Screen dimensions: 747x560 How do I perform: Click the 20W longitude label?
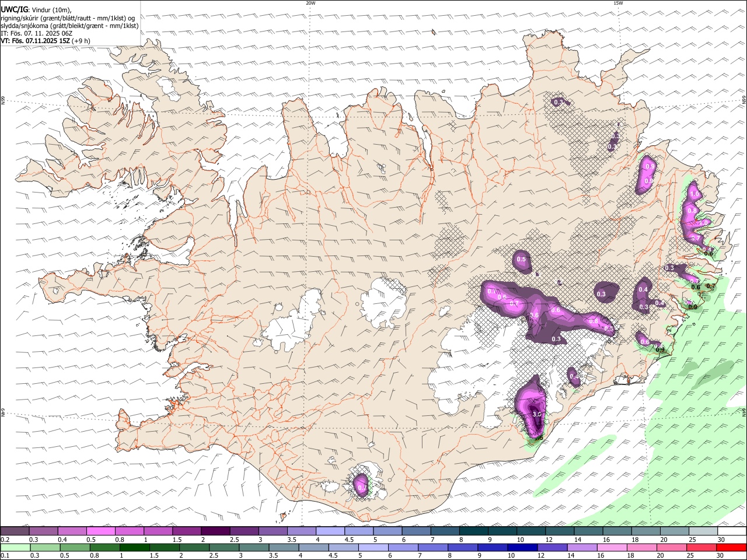coord(310,3)
